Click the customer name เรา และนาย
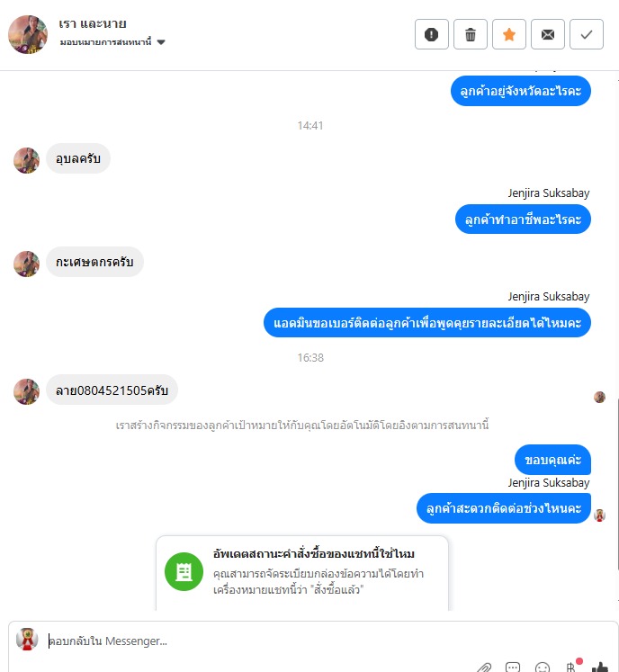This screenshot has width=619, height=672. [93, 23]
